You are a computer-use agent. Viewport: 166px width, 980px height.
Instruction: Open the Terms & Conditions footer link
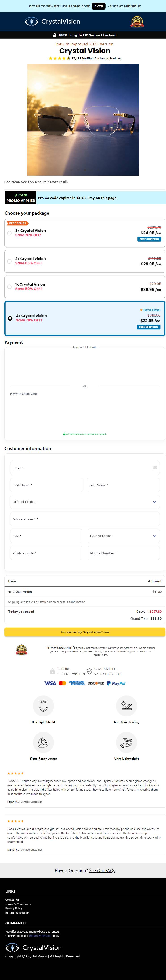18,904
